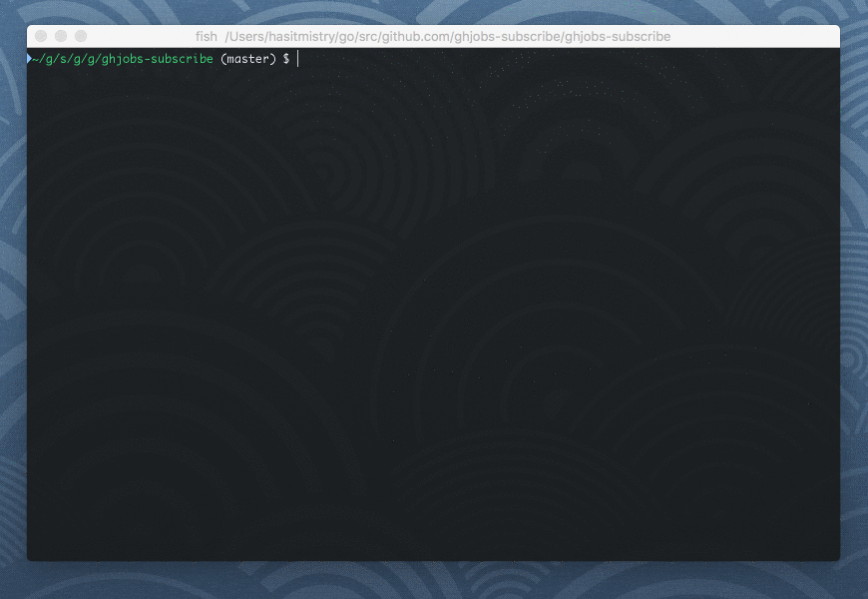
Task: Maximize the terminal window using zoom button
Action: coord(81,37)
